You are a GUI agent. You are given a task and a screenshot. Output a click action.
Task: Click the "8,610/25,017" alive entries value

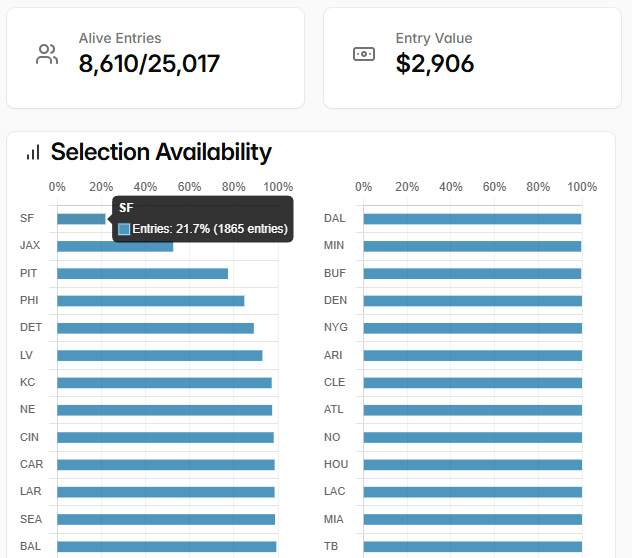[x=149, y=64]
